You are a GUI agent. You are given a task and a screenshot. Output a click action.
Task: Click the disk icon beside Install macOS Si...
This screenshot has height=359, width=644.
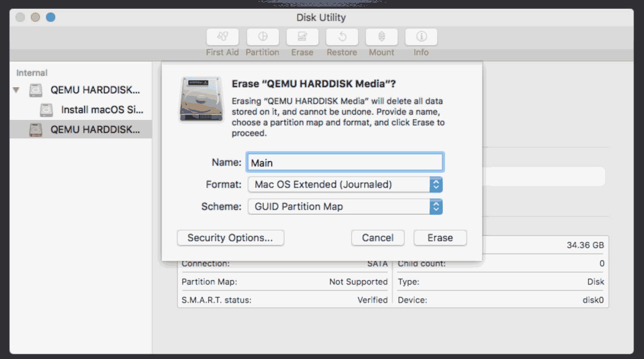tap(46, 110)
